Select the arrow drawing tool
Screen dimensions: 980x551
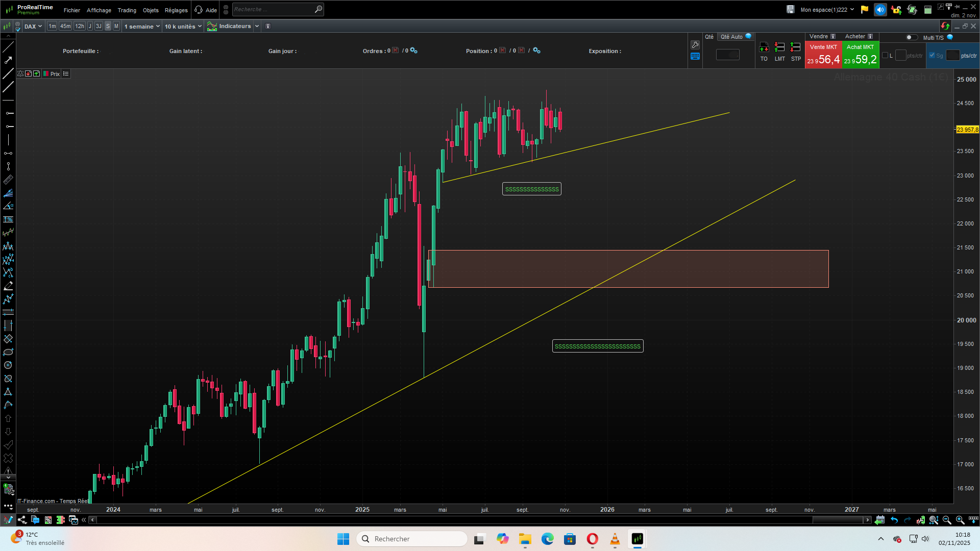[8, 60]
